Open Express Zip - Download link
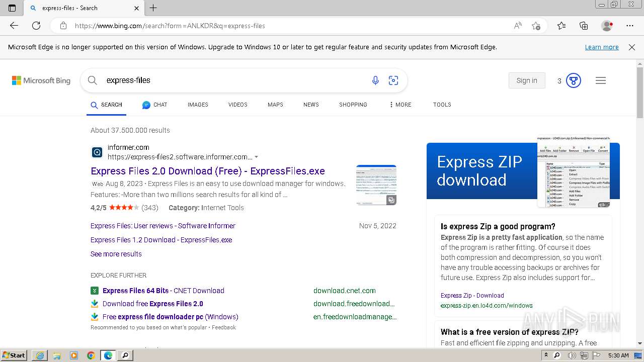 (x=472, y=296)
